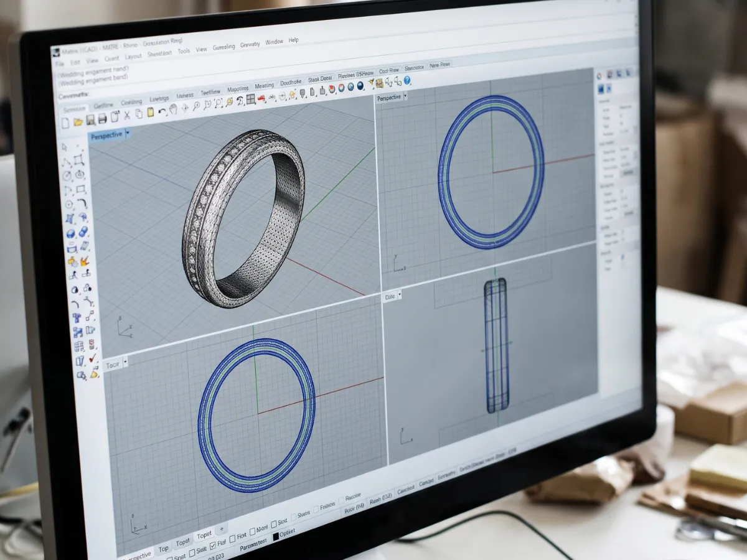The width and height of the screenshot is (747, 560).
Task: Undo with the curved arrow icon
Action: [x=162, y=111]
